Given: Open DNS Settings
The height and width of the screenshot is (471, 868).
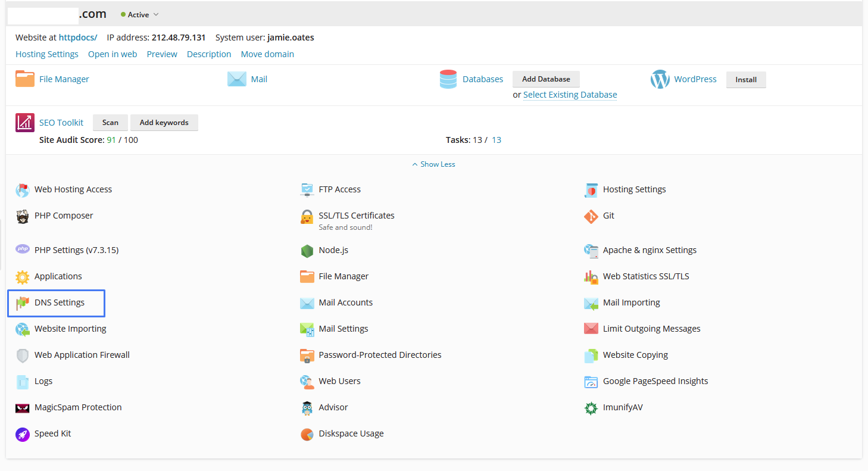Looking at the screenshot, I should tap(57, 302).
